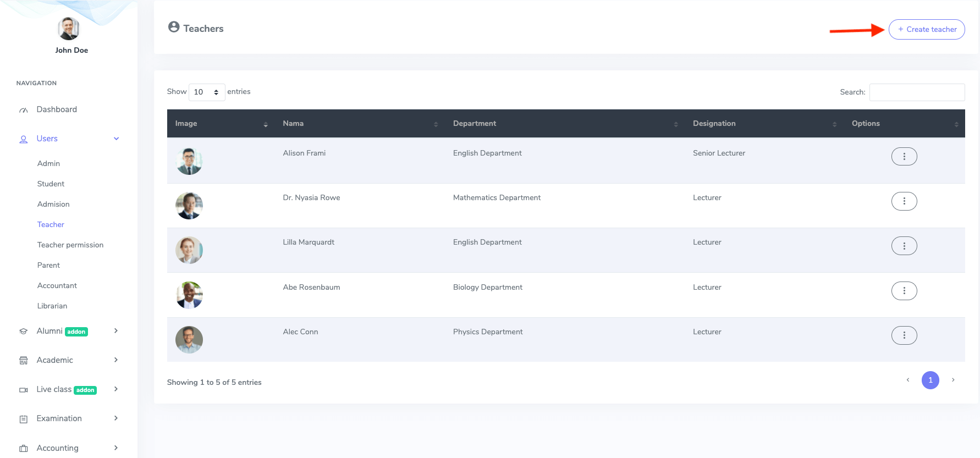Viewport: 980px width, 458px height.
Task: Click the Accounting briefcase icon
Action: click(24, 449)
